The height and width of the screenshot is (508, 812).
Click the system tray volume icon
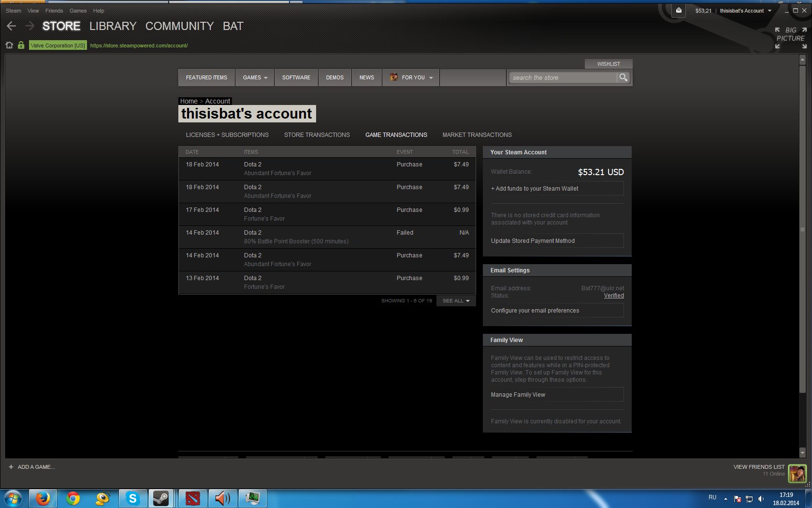pyautogui.click(x=761, y=499)
